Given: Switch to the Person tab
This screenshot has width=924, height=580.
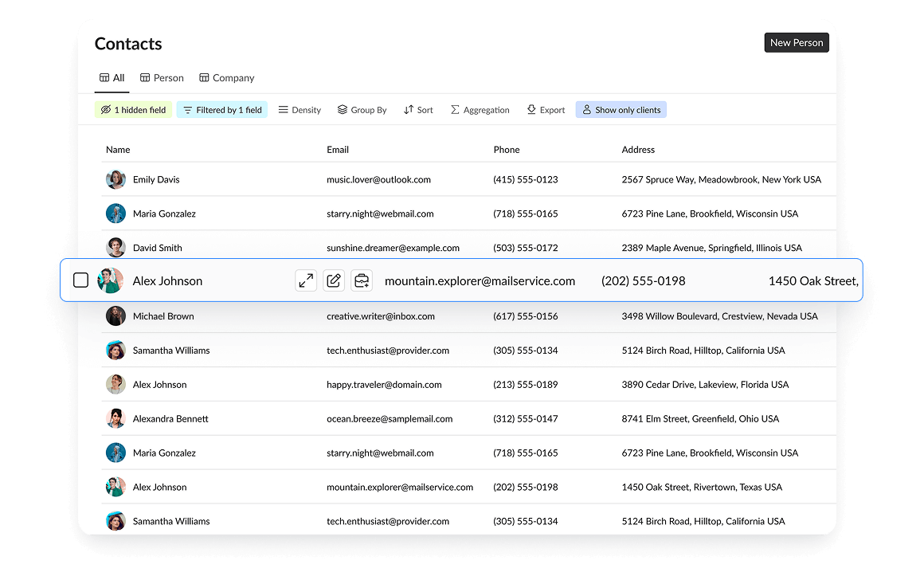Looking at the screenshot, I should tap(162, 78).
